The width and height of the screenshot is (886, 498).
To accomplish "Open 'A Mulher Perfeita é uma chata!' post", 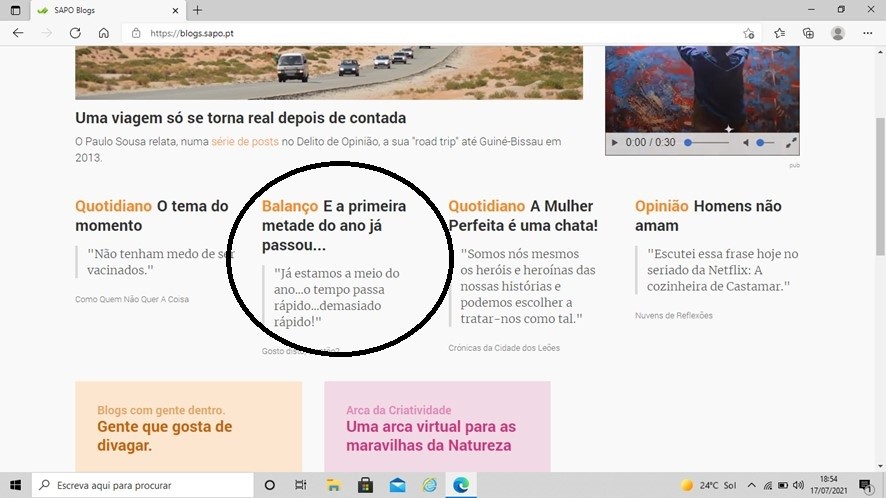I will coord(523,215).
